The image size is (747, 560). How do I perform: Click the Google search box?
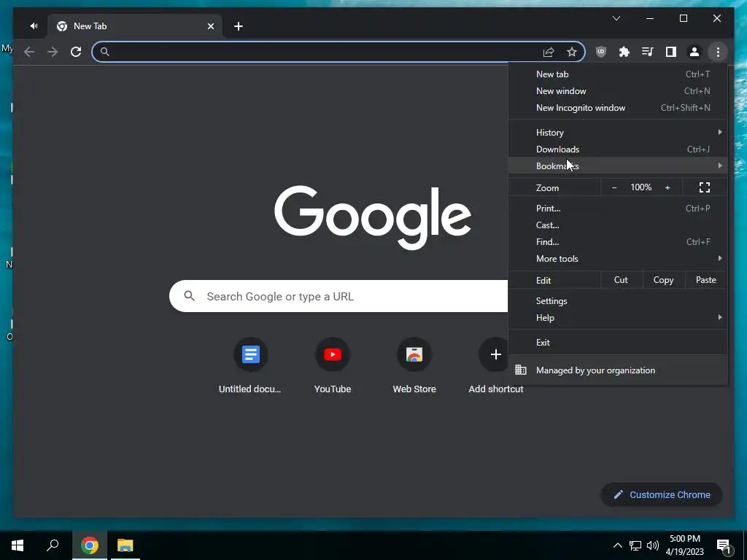point(338,296)
